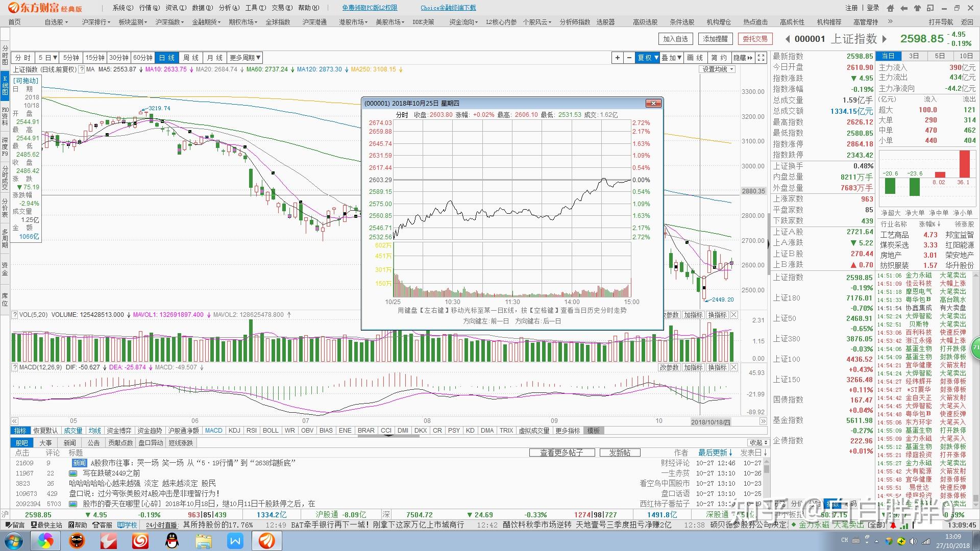Switch chart to 60分钟 period
Viewport: 980px width, 551px height.
[142, 58]
